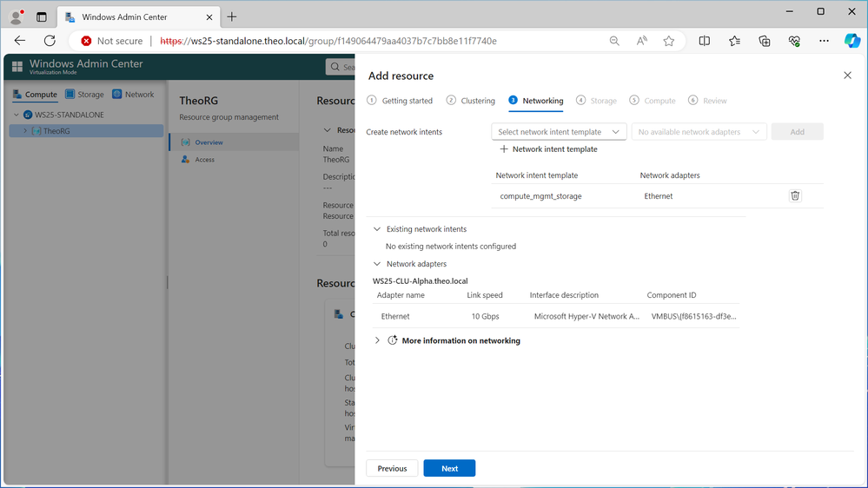
Task: Click the search magnifier in the header
Action: click(x=335, y=67)
